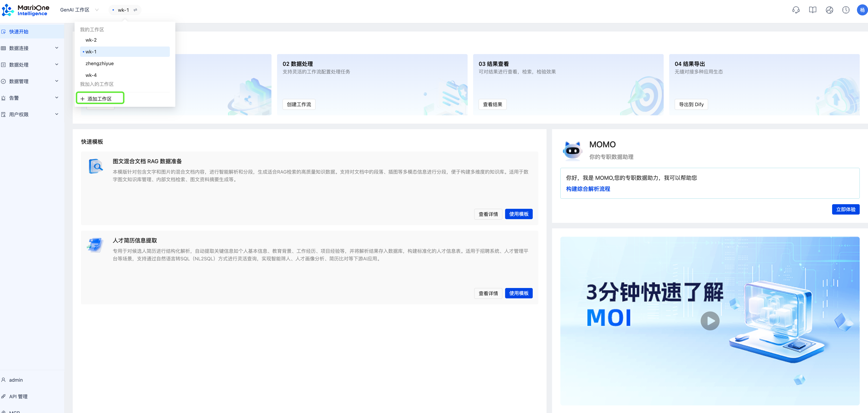Open the documentation book icon

pyautogui.click(x=812, y=10)
